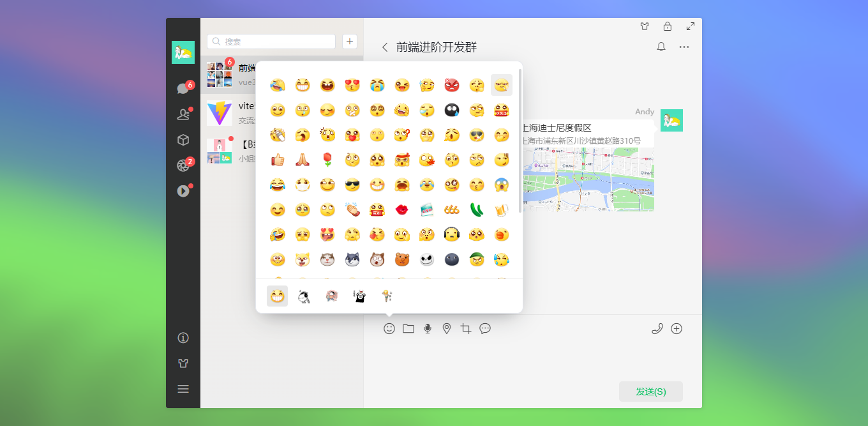
Task: Open the skin shirt icon in left sidebar
Action: [x=183, y=363]
